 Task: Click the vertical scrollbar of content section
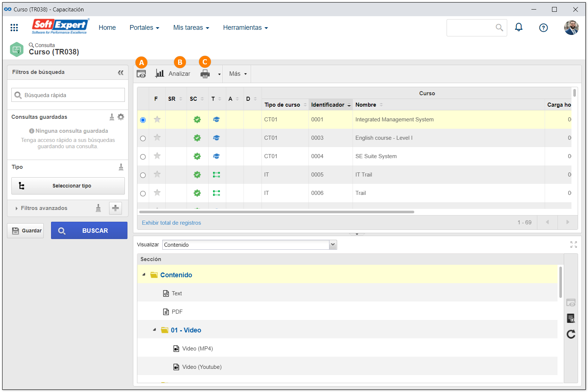[x=560, y=282]
